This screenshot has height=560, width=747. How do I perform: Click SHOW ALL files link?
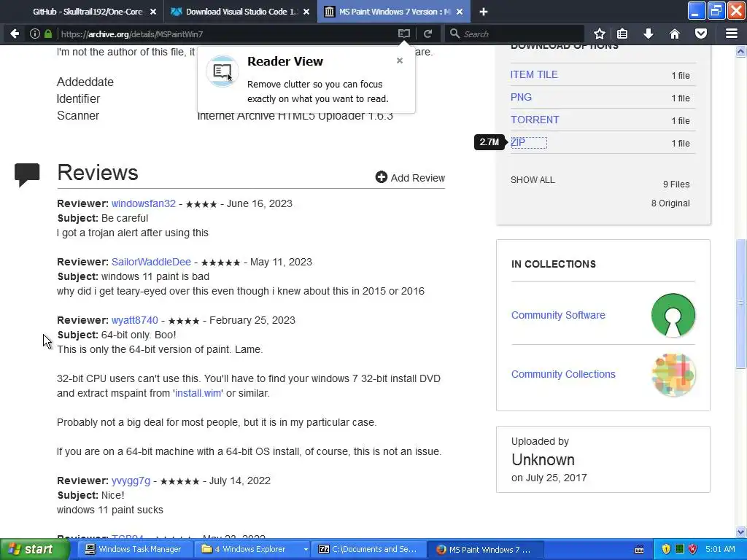[533, 180]
